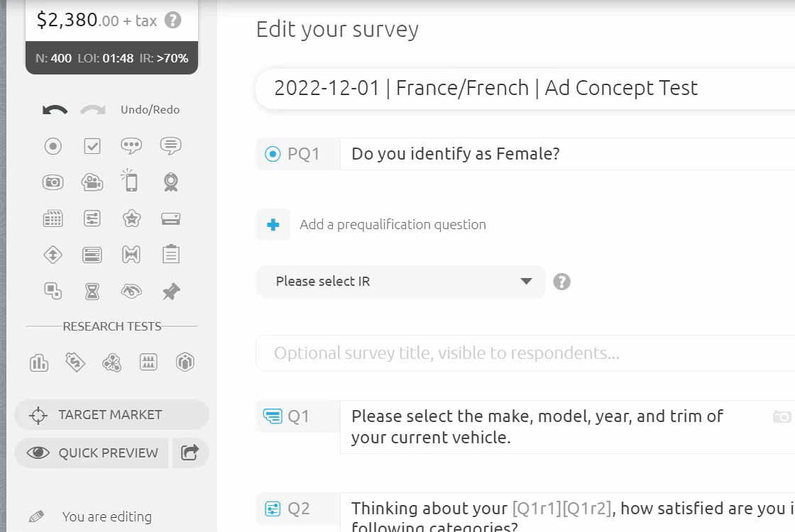The image size is (795, 532).
Task: Add an open-ended text bubble question
Action: coord(171,146)
